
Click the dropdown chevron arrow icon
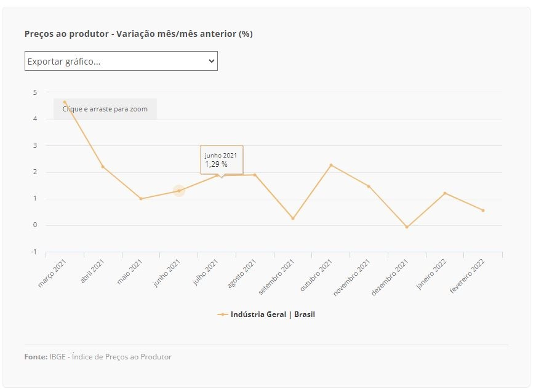coord(212,61)
